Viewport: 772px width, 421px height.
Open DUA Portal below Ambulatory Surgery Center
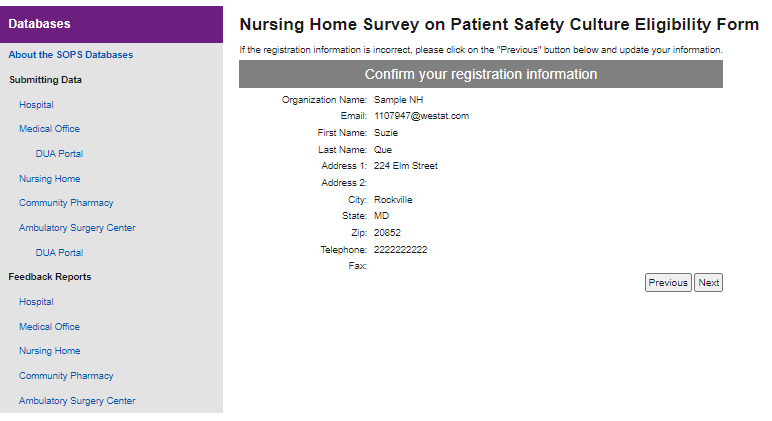[x=59, y=253]
